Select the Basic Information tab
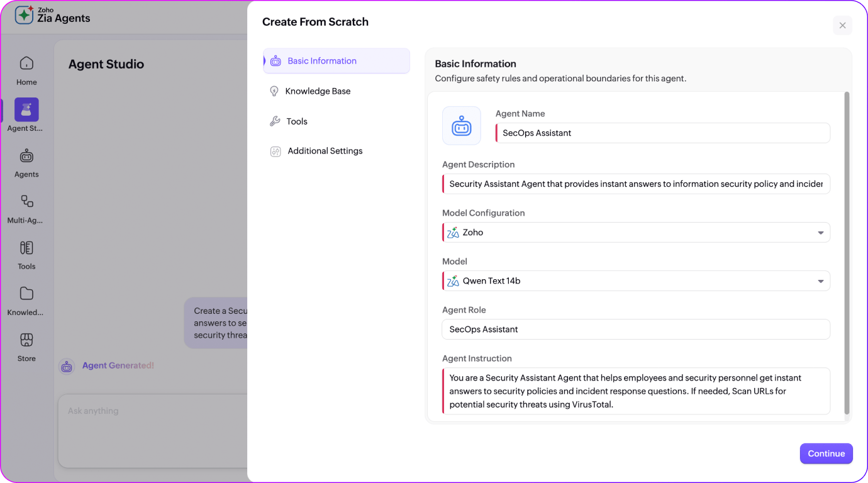This screenshot has width=868, height=483. click(337, 61)
